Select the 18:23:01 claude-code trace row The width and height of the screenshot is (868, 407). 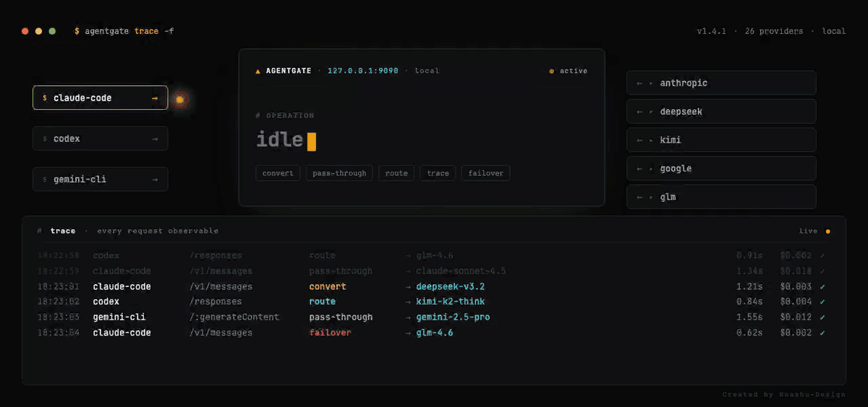coord(432,287)
